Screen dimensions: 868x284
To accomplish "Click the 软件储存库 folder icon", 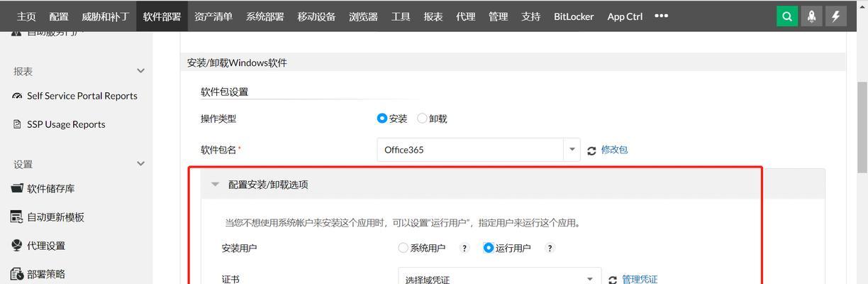I will (x=17, y=188).
